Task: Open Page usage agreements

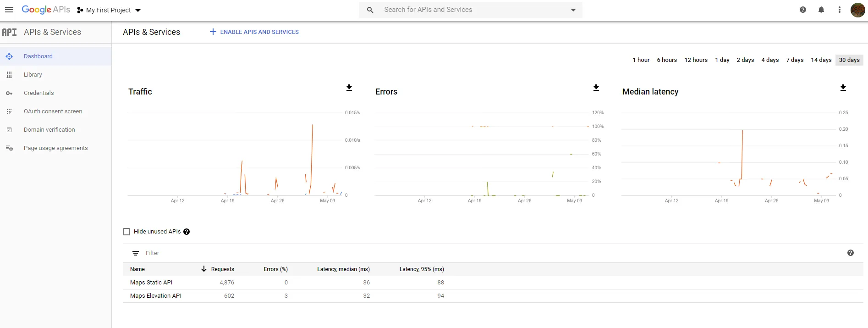Action: pyautogui.click(x=55, y=148)
